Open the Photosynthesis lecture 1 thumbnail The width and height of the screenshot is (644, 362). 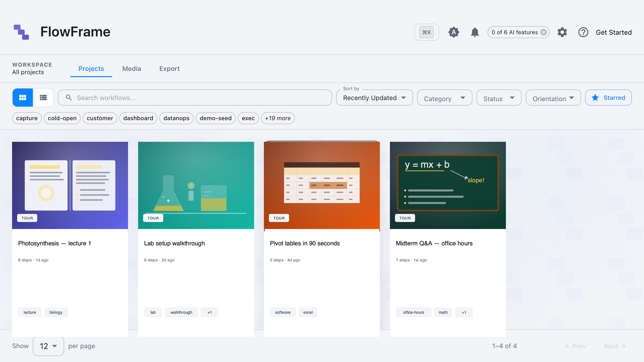[x=70, y=185]
